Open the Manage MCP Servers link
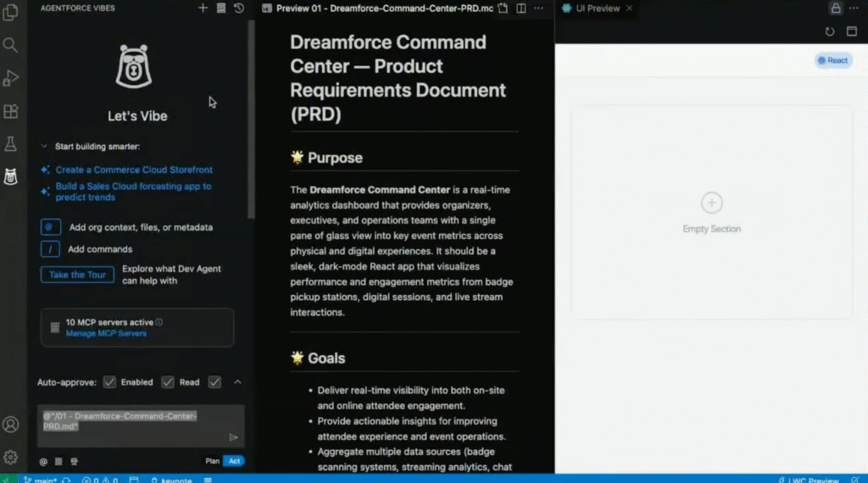The image size is (868, 483). pos(106,333)
